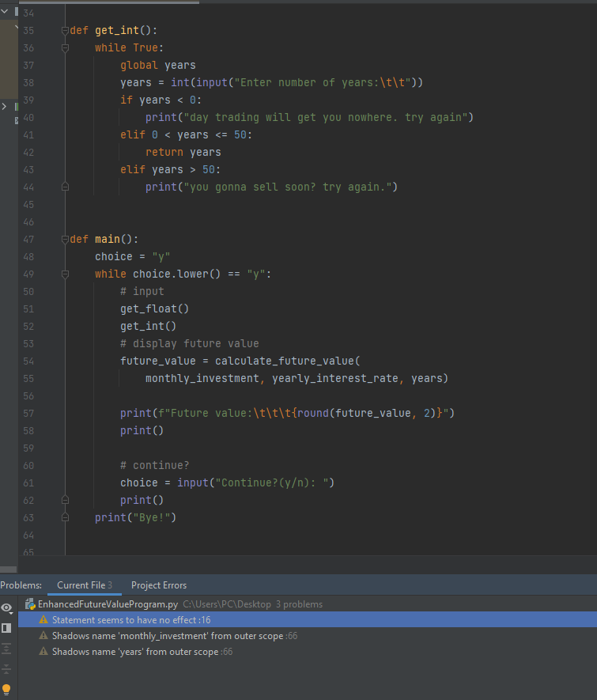Image resolution: width=597 pixels, height=700 pixels.
Task: Fold the 'while choice.lower()' block marker
Action: tap(65, 274)
